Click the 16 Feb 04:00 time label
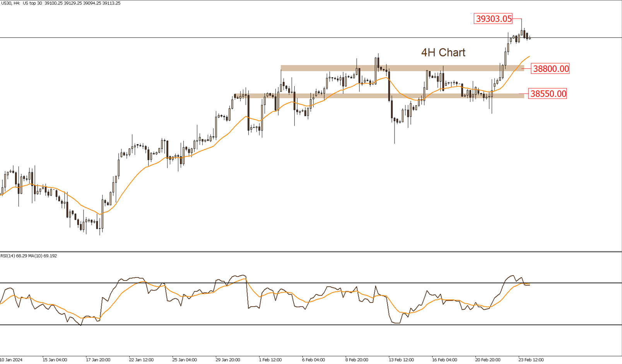The image size is (622, 364). [x=444, y=360]
